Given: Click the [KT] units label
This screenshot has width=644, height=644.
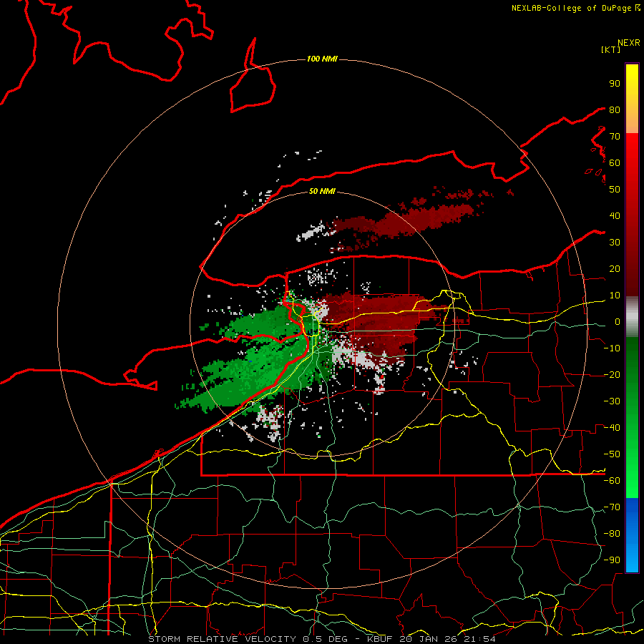Looking at the screenshot, I should point(611,49).
